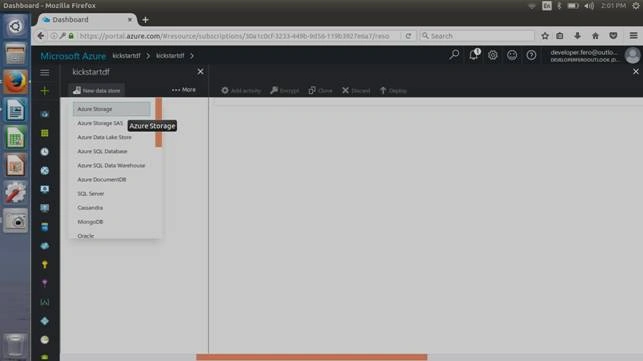The image size is (643, 361).
Task: Click the Encrypt toolbar button
Action: (x=285, y=91)
